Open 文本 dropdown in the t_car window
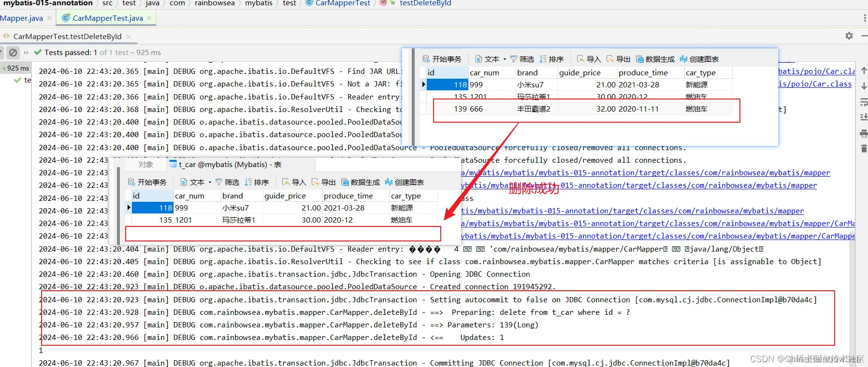Screen dimensions: 868x367 196,182
